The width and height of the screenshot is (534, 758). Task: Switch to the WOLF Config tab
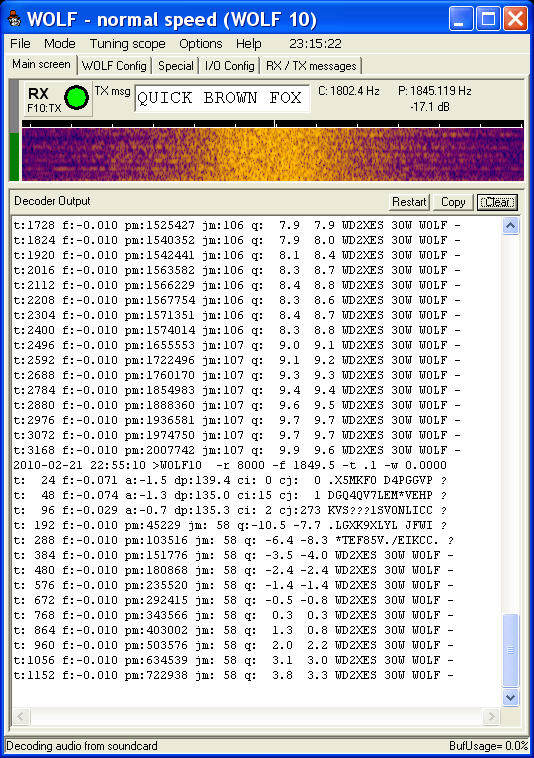114,66
